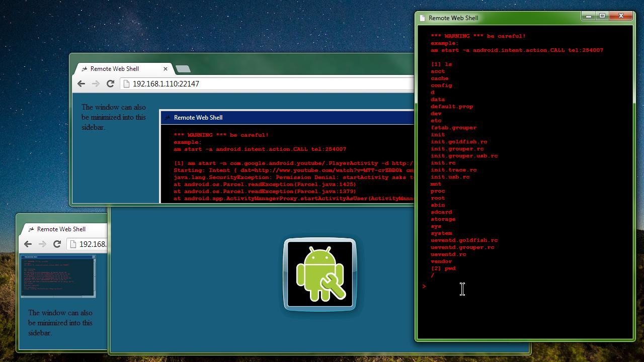Go back in the lower-left browser window
Screen dimensions: 644x362
(28, 244)
